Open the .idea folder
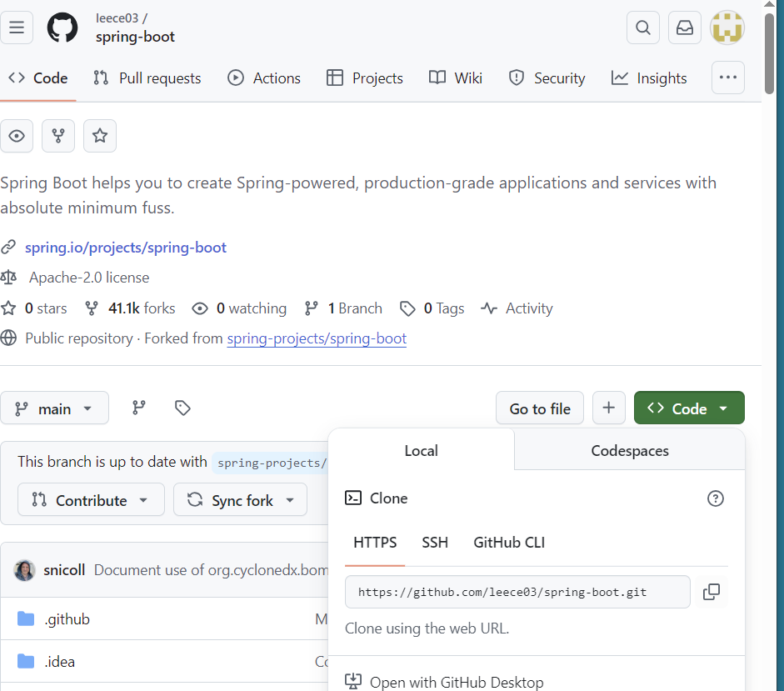 point(59,662)
